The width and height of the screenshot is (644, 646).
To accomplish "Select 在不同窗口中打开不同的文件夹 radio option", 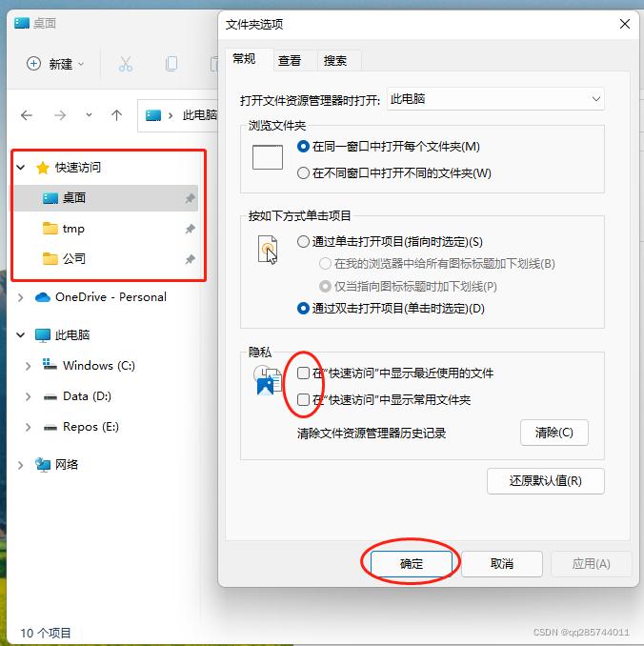I will pos(303,173).
